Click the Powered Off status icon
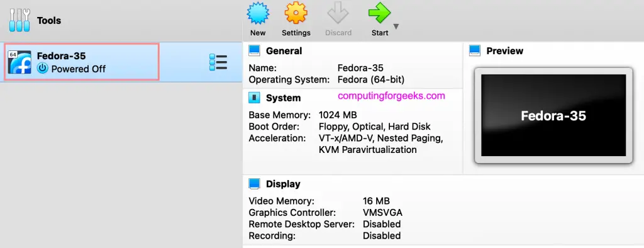This screenshot has height=248, width=644. tap(43, 69)
